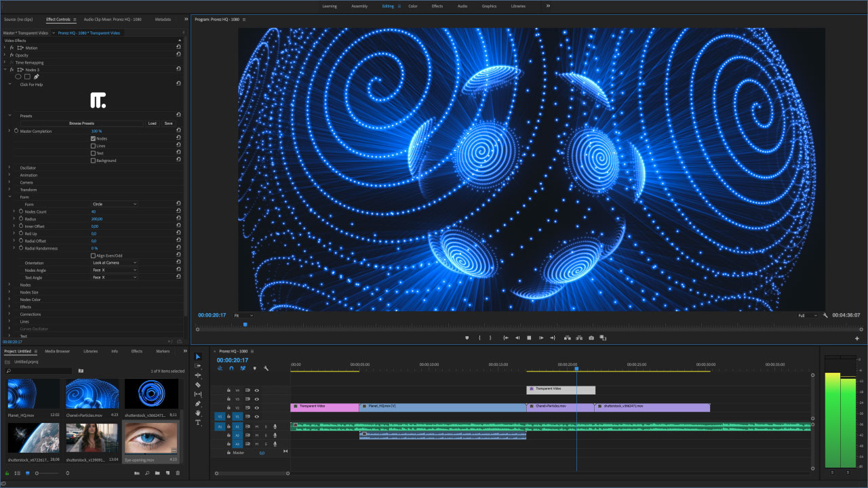Choose the Hand tool

click(198, 413)
